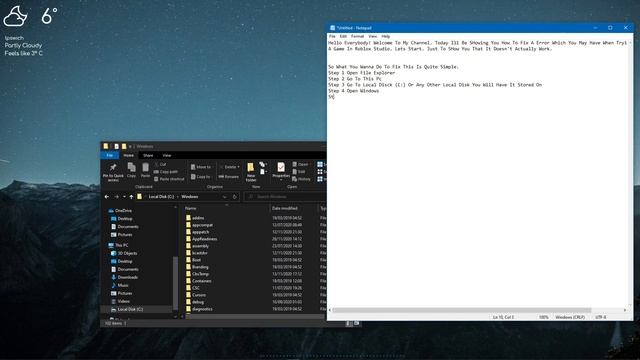Open the recent locations dropdown arrow
The image size is (640, 360).
(124, 197)
